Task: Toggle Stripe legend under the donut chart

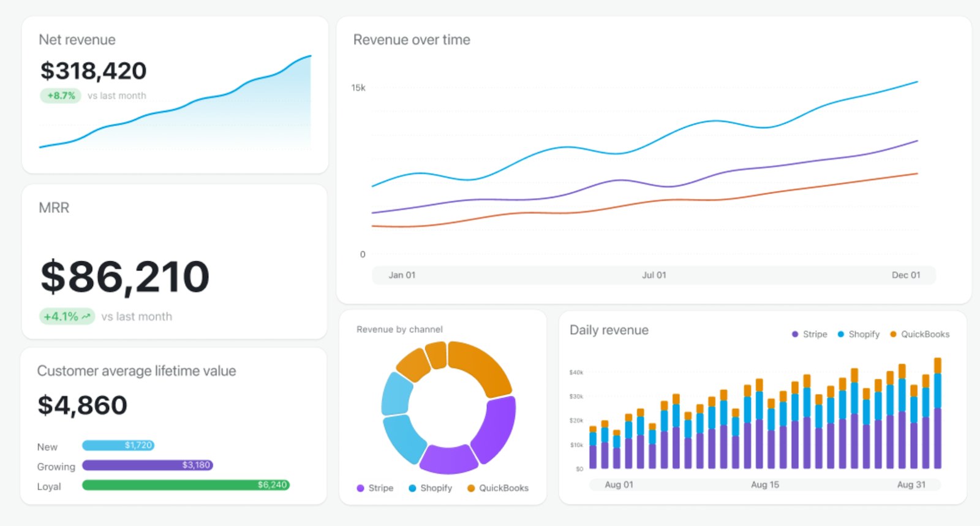Action: [x=375, y=488]
